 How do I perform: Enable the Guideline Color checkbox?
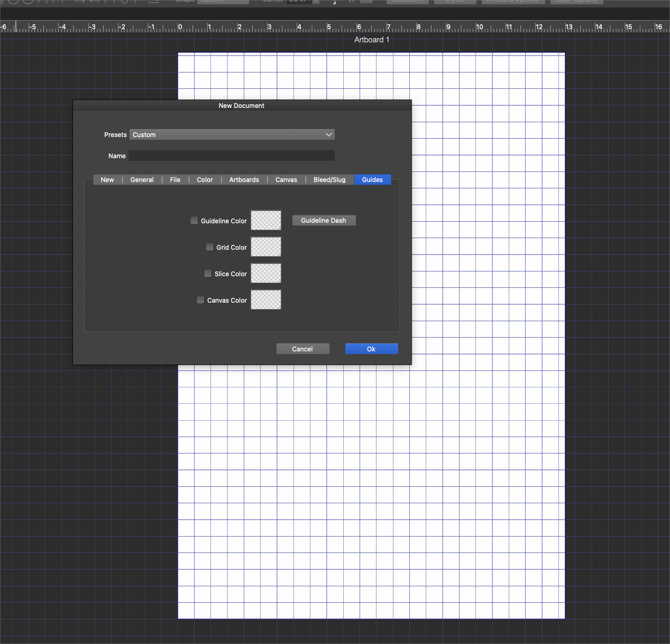coord(194,221)
